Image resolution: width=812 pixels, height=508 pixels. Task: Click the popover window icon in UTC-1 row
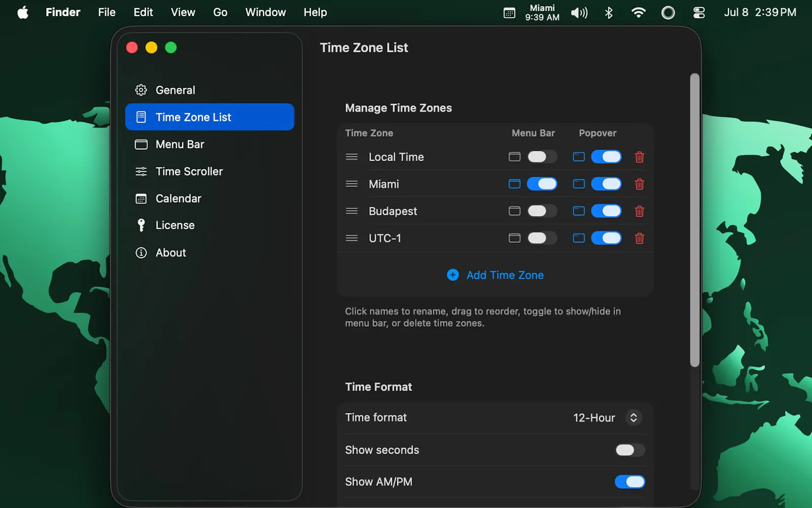coord(579,238)
